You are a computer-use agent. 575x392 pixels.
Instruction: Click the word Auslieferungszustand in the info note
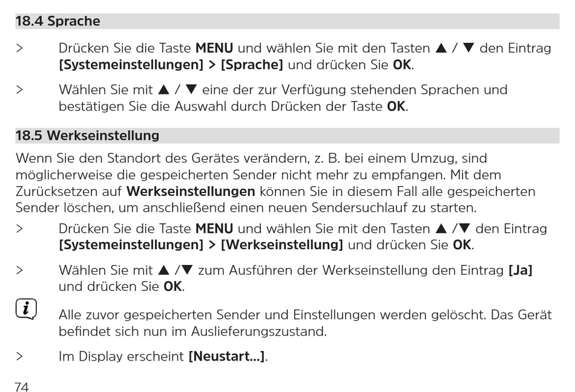pos(258,332)
